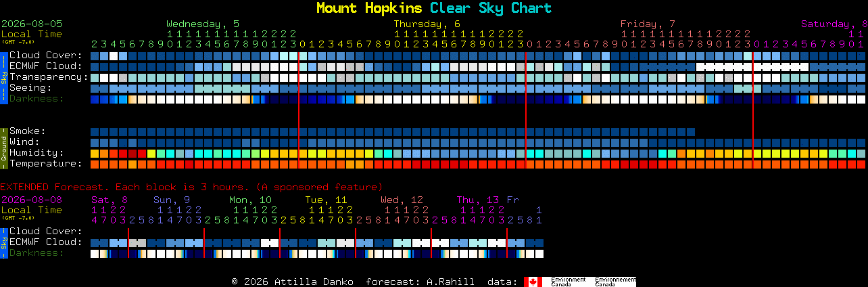The image size is (868, 287).
Task: Click the last block in the Temperature row
Action: tap(861, 164)
